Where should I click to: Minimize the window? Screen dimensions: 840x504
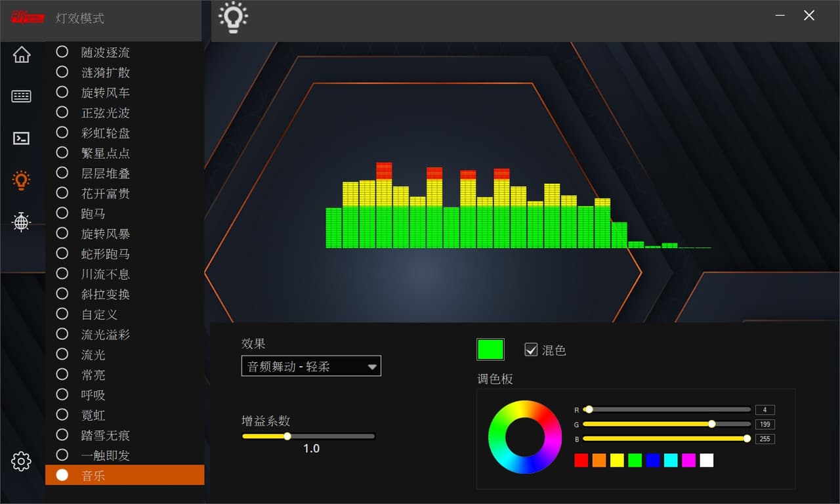pos(780,15)
